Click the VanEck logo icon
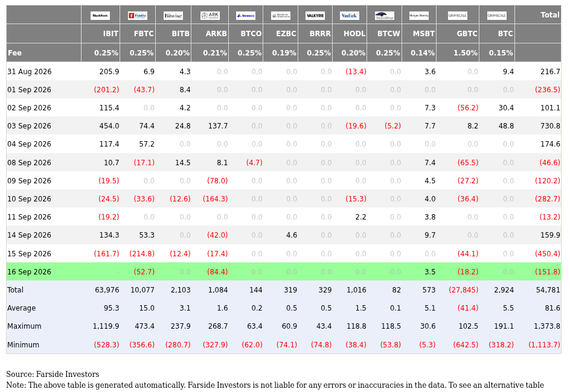 coord(350,16)
